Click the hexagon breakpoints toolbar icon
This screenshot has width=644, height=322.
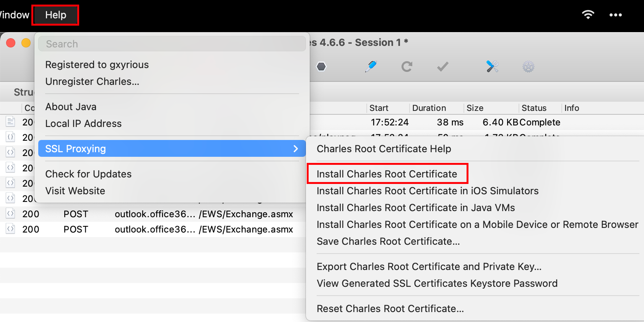point(321,67)
